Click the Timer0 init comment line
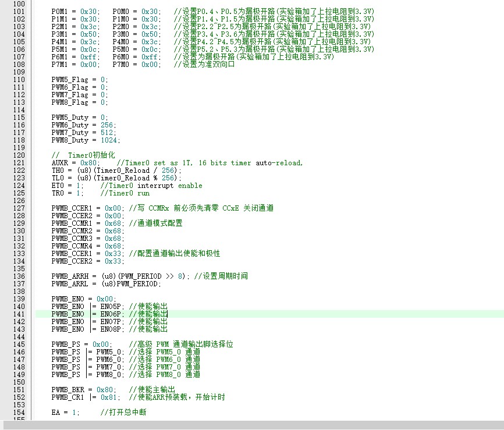Viewport: 504px width, 430px height. pos(83,155)
